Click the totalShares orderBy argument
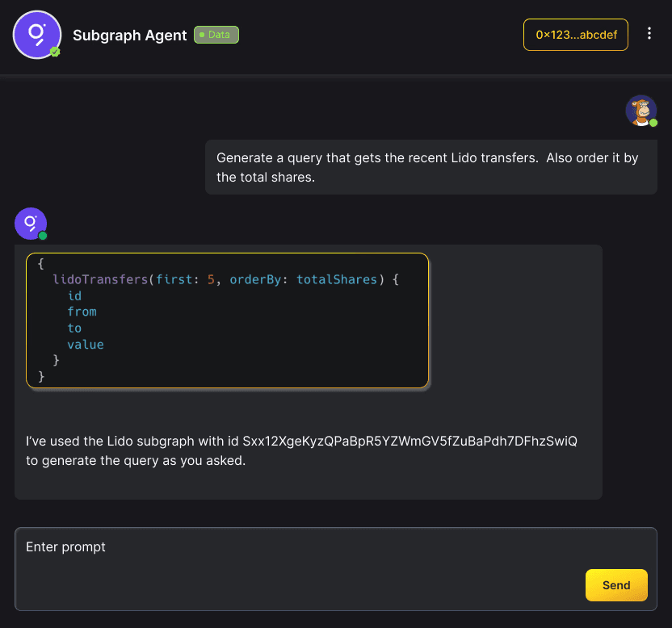 337,280
